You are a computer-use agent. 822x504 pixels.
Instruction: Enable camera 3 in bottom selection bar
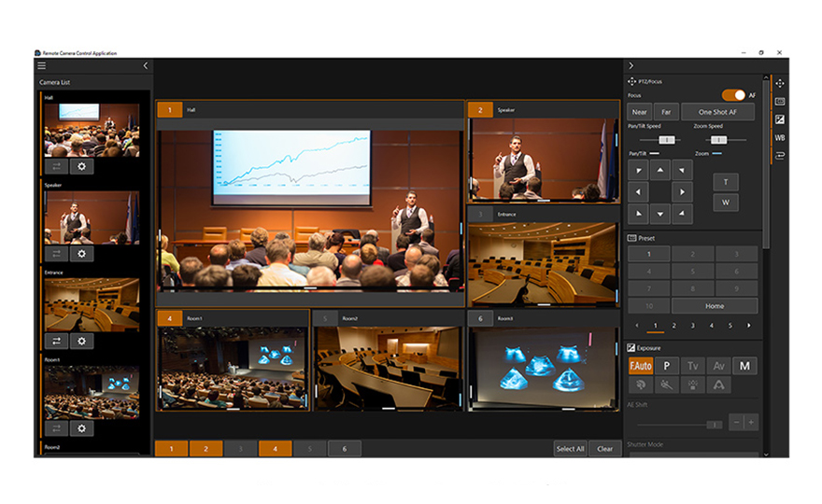pos(240,449)
